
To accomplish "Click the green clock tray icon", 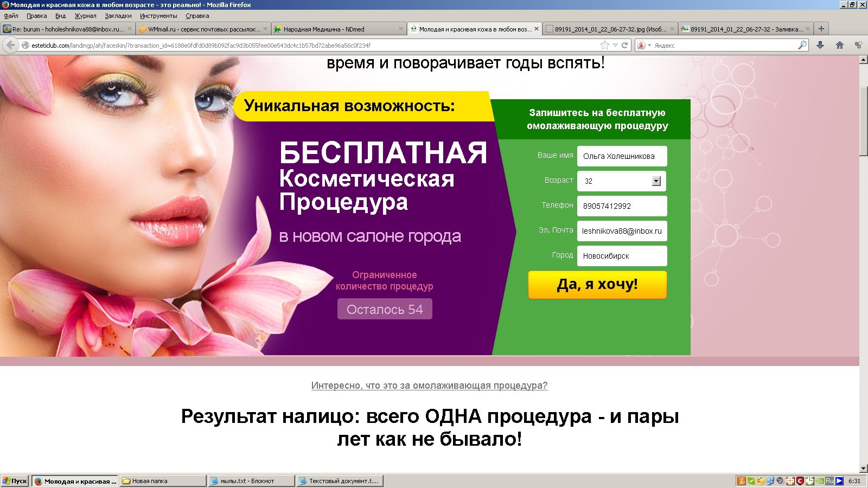I will (x=809, y=481).
